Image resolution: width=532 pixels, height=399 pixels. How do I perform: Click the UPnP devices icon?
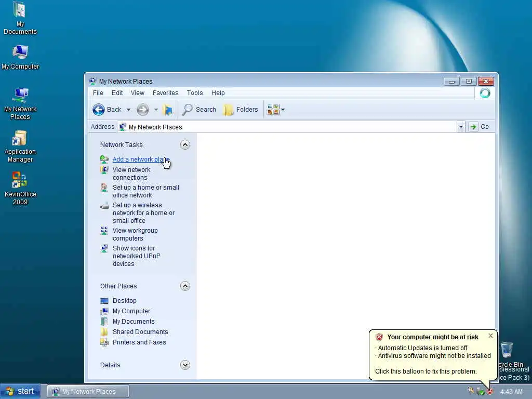click(104, 248)
